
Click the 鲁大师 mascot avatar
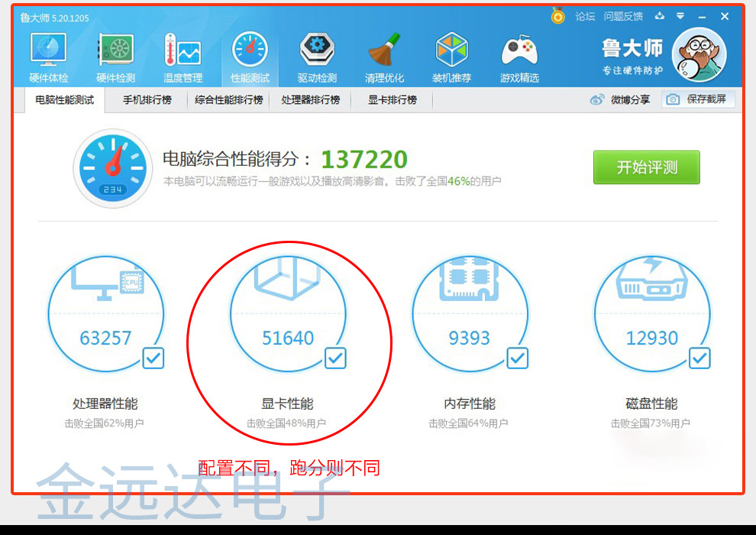tap(699, 55)
